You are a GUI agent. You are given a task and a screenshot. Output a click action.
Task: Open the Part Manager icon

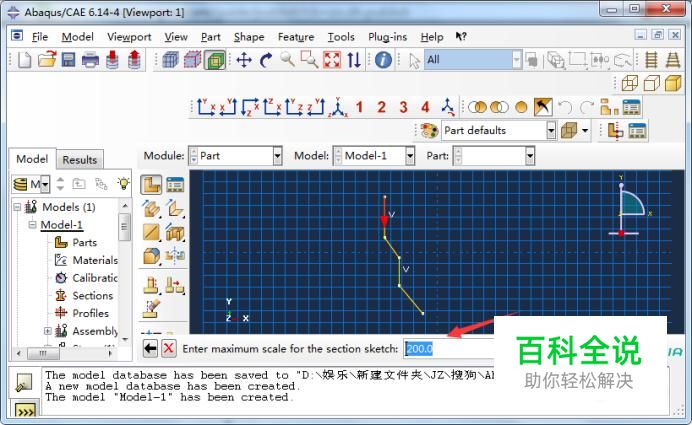[x=175, y=185]
